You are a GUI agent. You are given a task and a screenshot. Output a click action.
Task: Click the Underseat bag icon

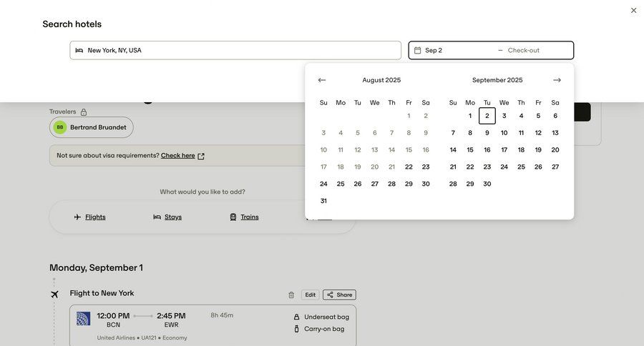coord(296,317)
